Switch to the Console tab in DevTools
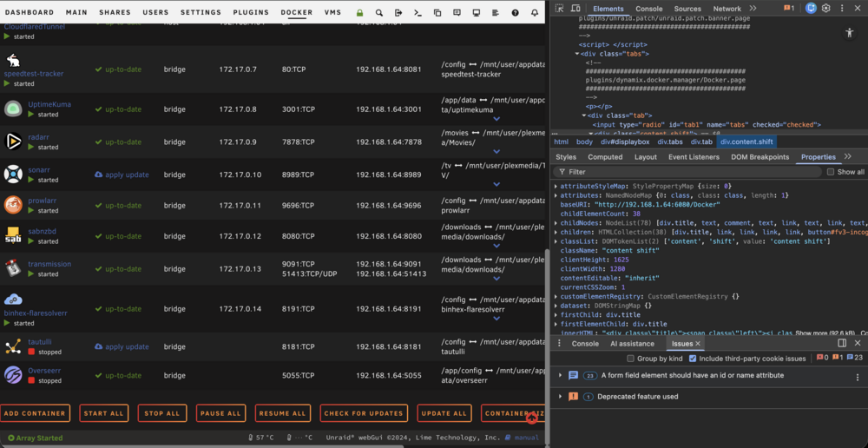The width and height of the screenshot is (868, 448). (x=648, y=9)
